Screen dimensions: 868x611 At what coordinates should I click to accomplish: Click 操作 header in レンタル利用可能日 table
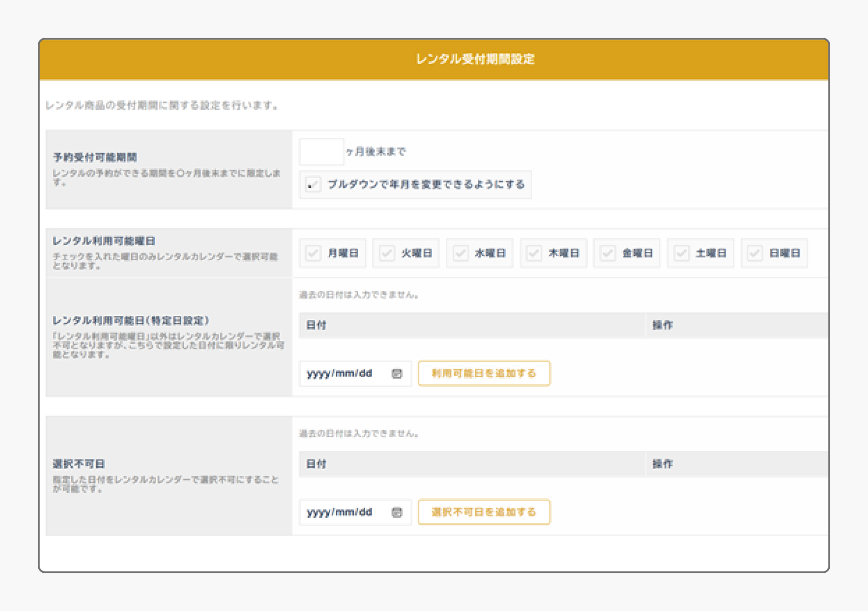pos(663,325)
